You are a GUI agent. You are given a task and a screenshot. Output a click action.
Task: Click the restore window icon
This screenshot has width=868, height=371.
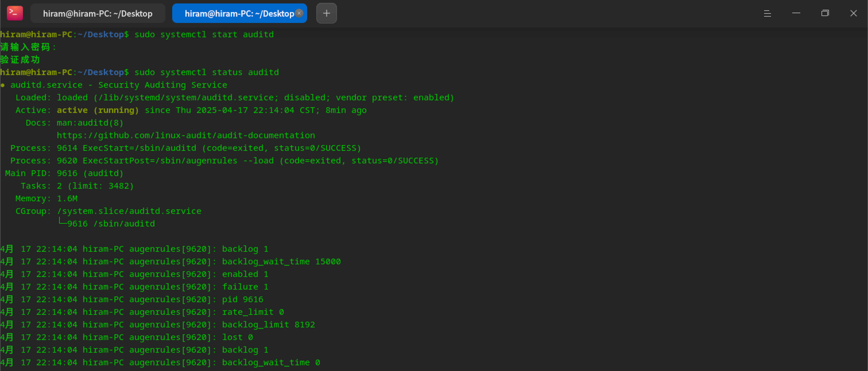[825, 13]
